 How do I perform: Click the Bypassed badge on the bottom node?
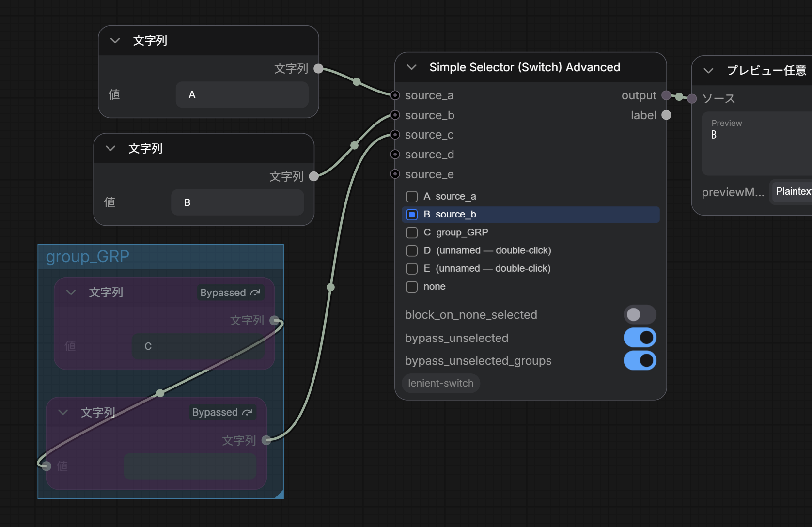222,412
